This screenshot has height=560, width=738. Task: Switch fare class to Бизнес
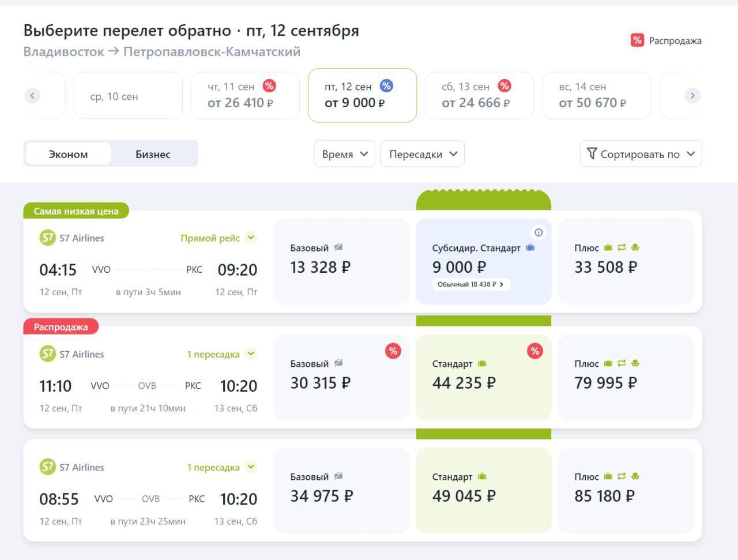153,154
